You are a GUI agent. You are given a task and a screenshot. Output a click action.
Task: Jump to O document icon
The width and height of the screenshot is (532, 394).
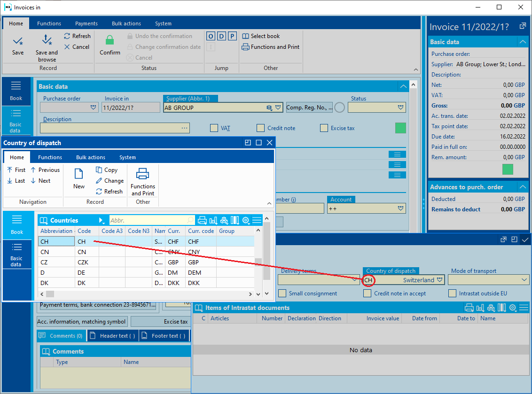[211, 36]
